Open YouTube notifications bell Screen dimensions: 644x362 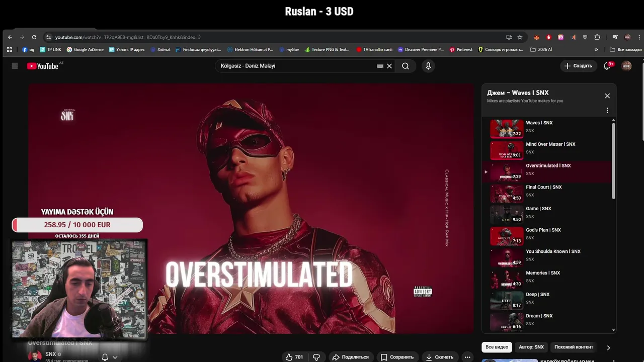point(607,66)
